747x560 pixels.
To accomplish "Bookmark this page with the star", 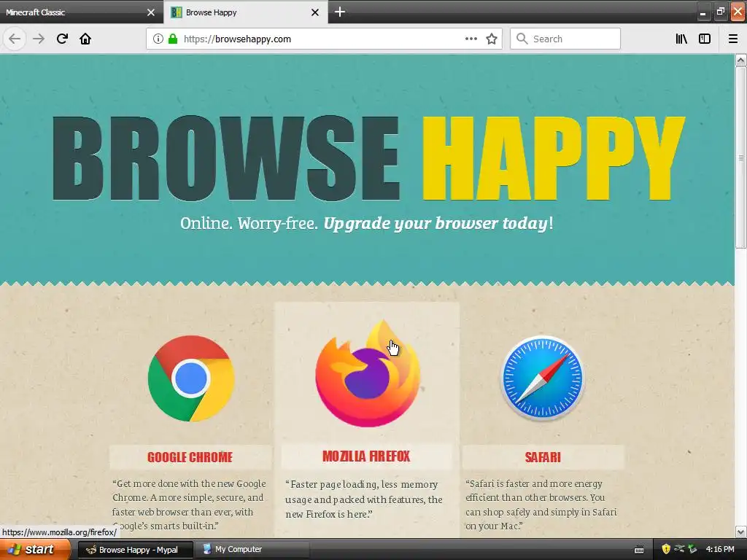I will coord(492,39).
